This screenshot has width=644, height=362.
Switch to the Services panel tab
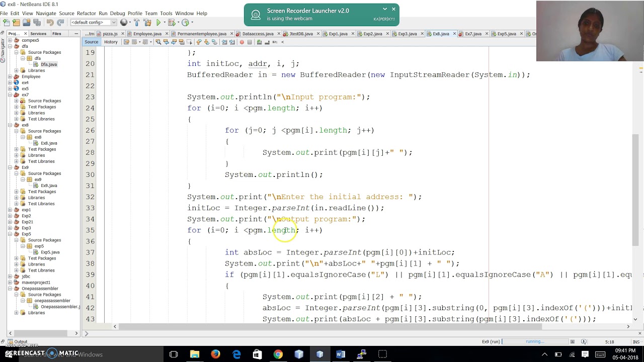[x=38, y=34]
